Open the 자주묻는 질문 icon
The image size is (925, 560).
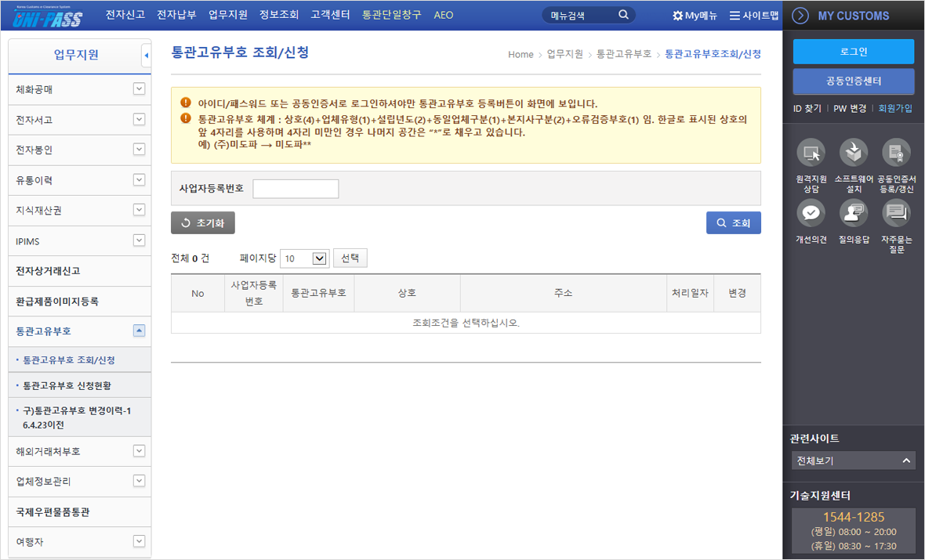(896, 212)
